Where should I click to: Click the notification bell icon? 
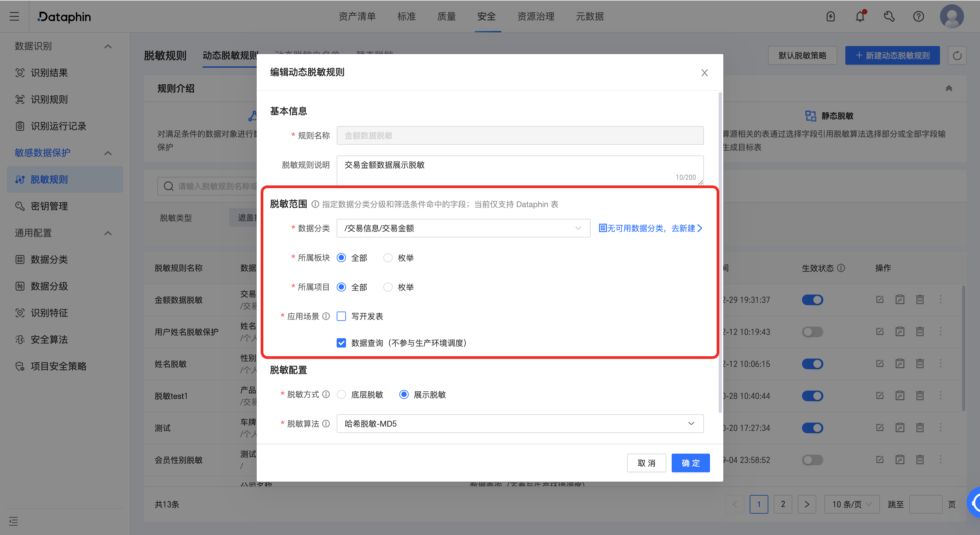click(860, 16)
